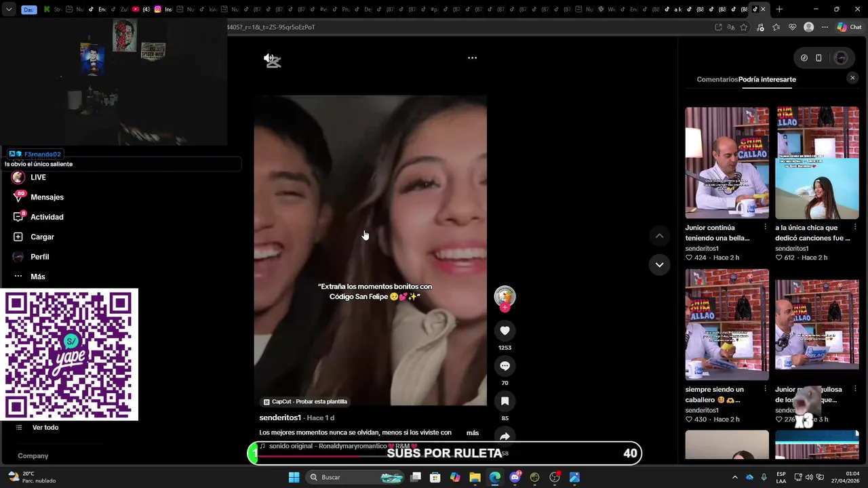Click the ESP LAA language indicator
Screen dimensions: 868x488
coord(781,477)
